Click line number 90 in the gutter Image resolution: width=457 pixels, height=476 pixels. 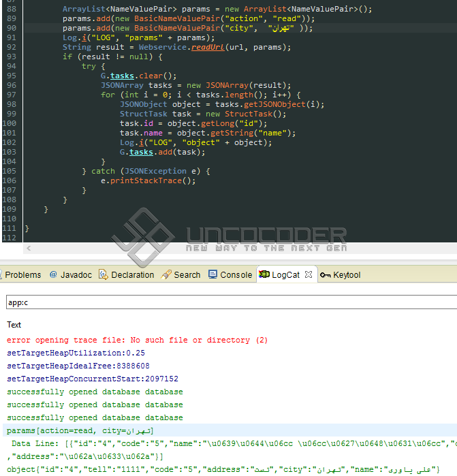click(x=12, y=28)
